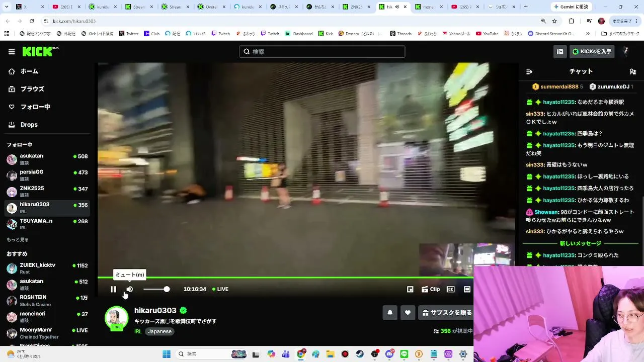644x362 pixels.
Task: Open moneinori recommended channel
Action: [x=48, y=317]
